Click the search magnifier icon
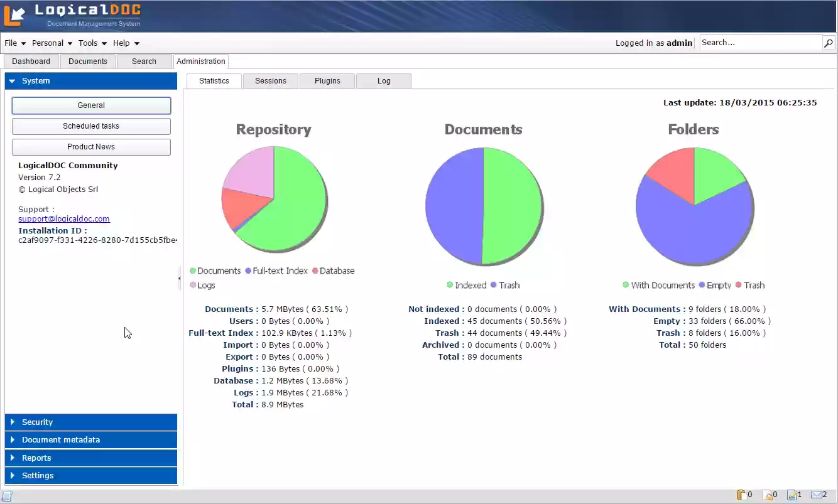 click(829, 43)
